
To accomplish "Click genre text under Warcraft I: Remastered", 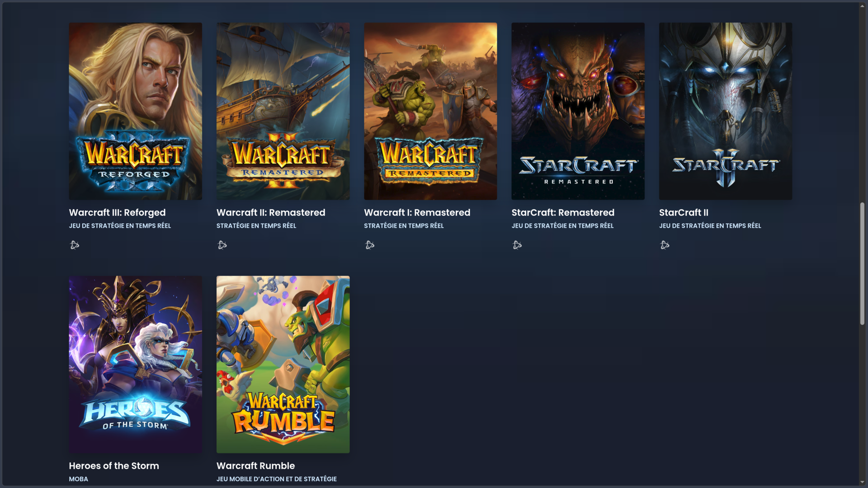I will tap(404, 225).
